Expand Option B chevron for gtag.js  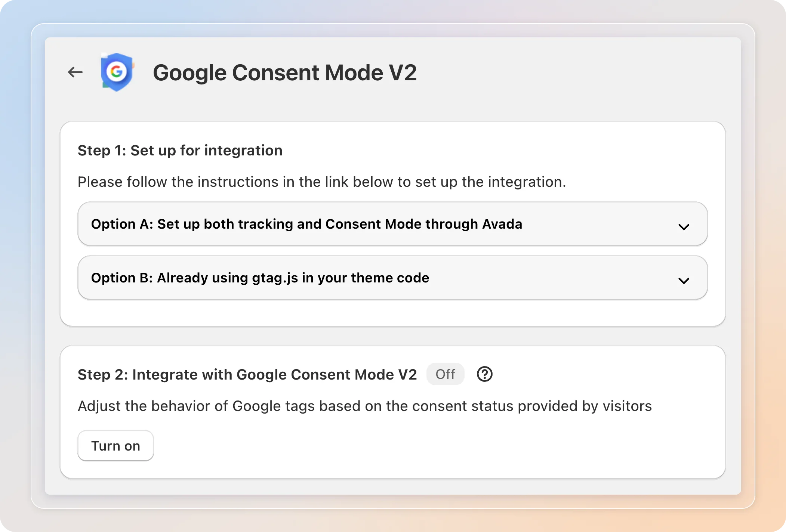pyautogui.click(x=684, y=281)
